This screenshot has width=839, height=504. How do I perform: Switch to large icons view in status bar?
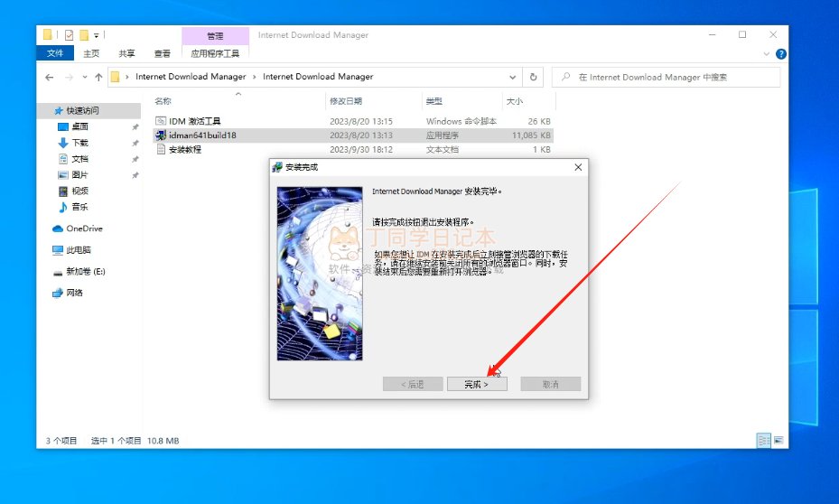coord(778,441)
